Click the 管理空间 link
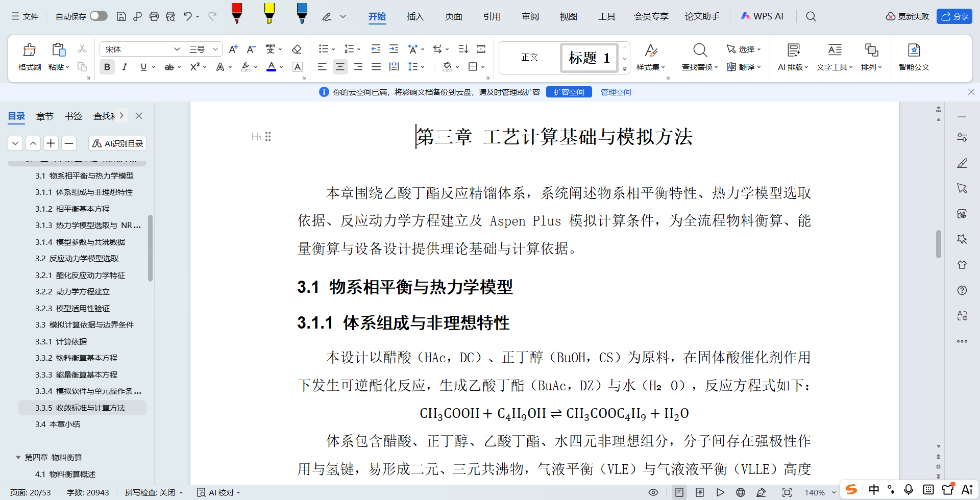 pos(616,92)
